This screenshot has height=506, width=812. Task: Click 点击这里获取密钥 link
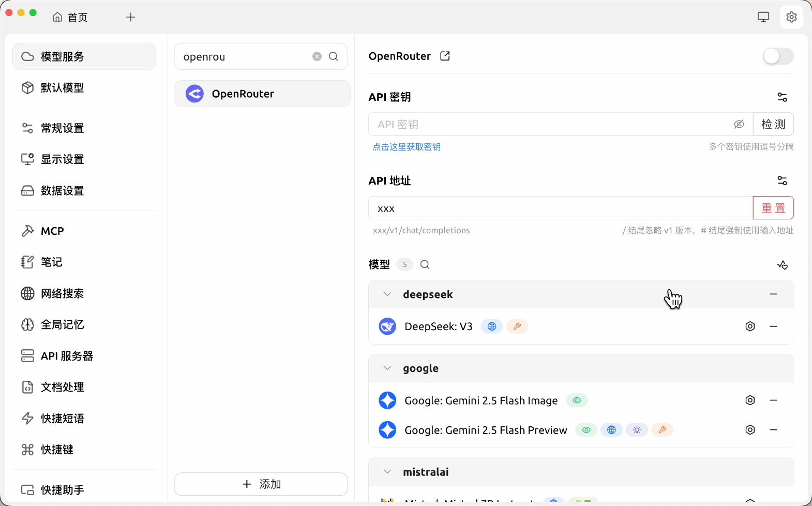pyautogui.click(x=407, y=147)
